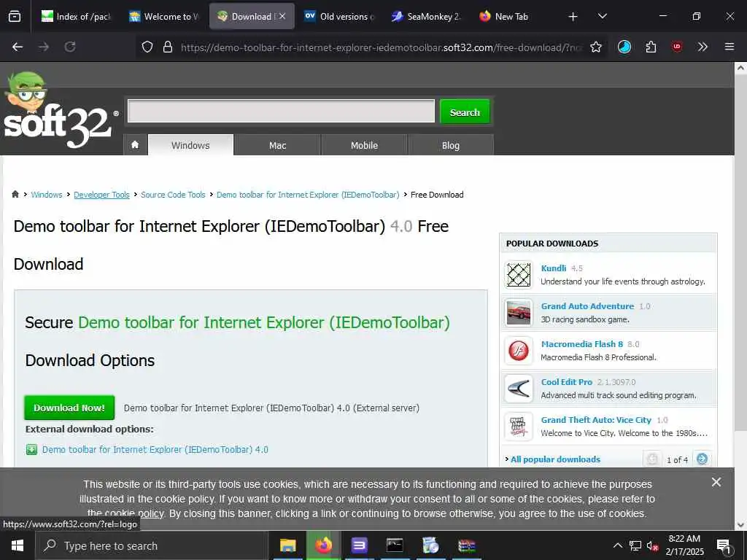
Task: Open a new tab with plus button
Action: pyautogui.click(x=573, y=17)
